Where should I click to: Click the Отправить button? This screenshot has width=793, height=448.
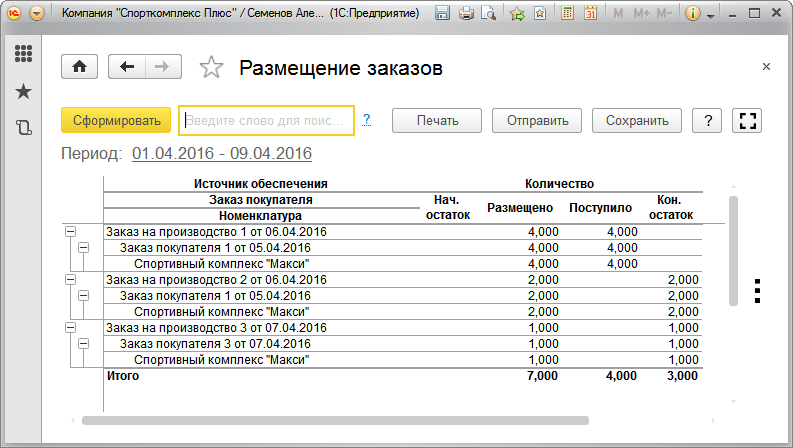coord(537,120)
